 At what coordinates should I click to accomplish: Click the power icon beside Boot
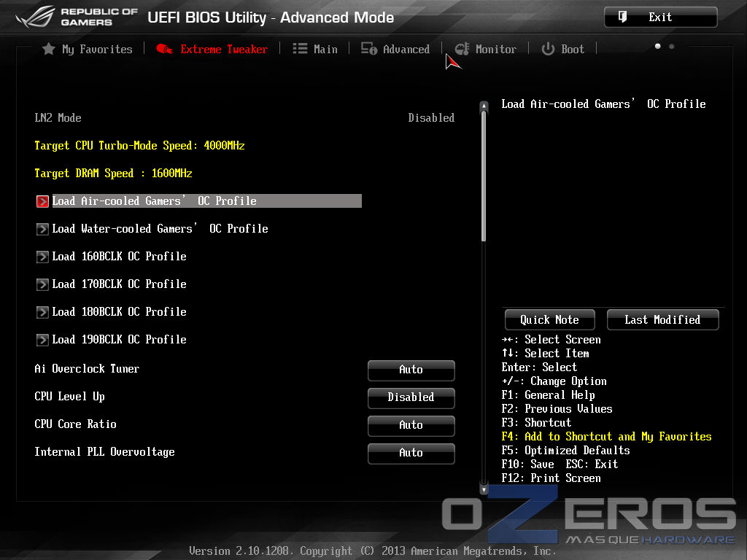click(x=548, y=49)
